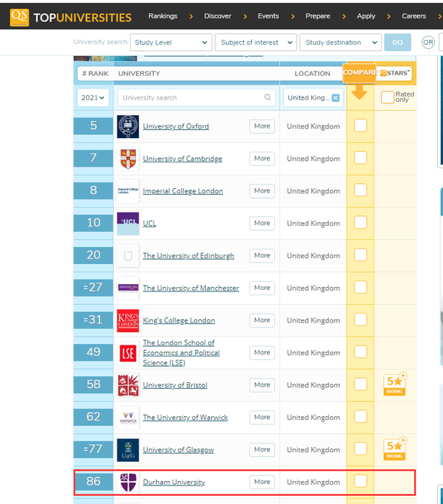Click the University of Oxford crest logo
Image resolution: width=443 pixels, height=504 pixels.
pyautogui.click(x=128, y=127)
